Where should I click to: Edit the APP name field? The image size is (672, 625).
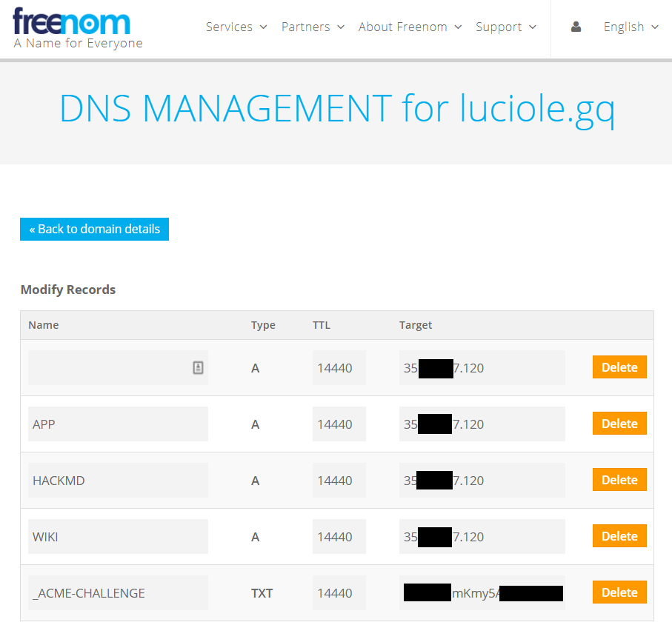point(118,424)
